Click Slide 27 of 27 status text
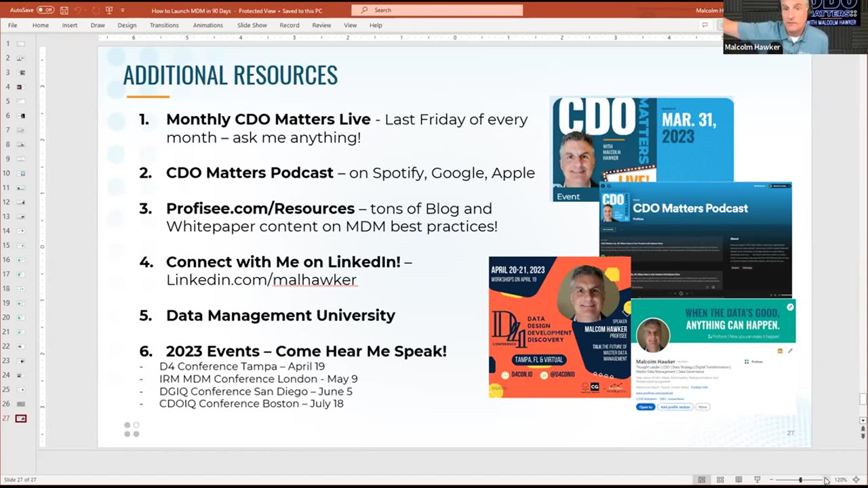 click(20, 479)
